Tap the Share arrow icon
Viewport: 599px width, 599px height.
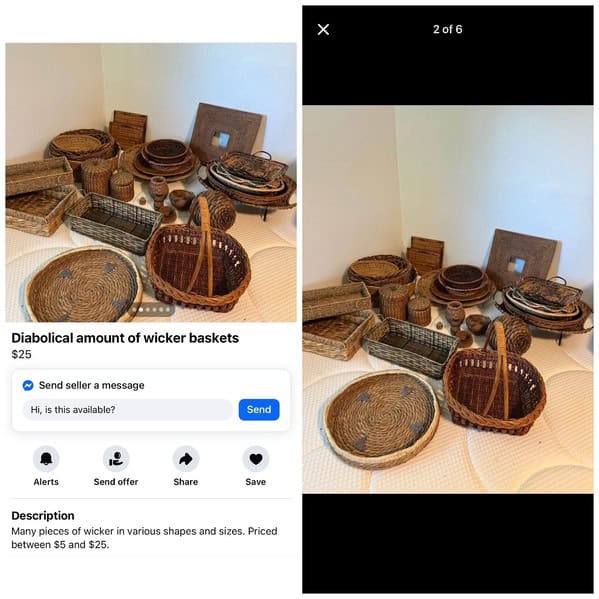(186, 458)
